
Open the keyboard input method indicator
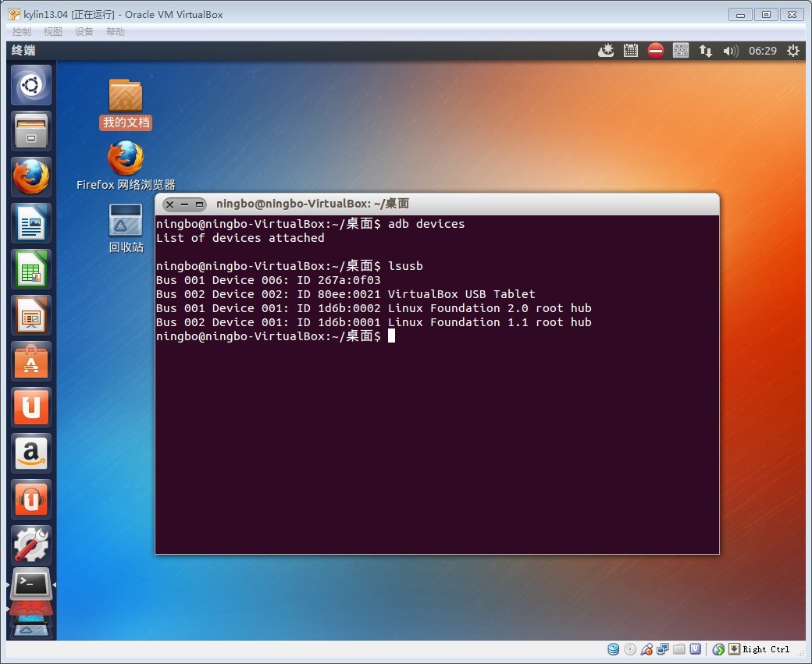681,51
